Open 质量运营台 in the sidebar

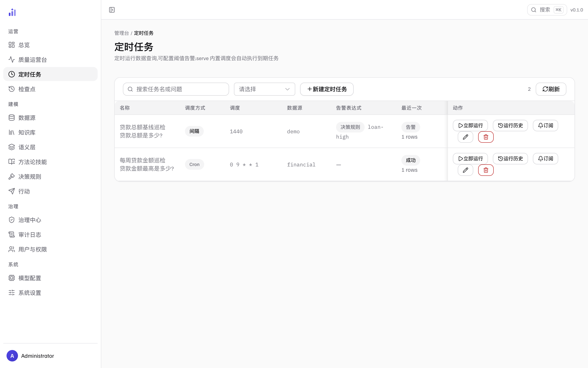click(x=50, y=60)
